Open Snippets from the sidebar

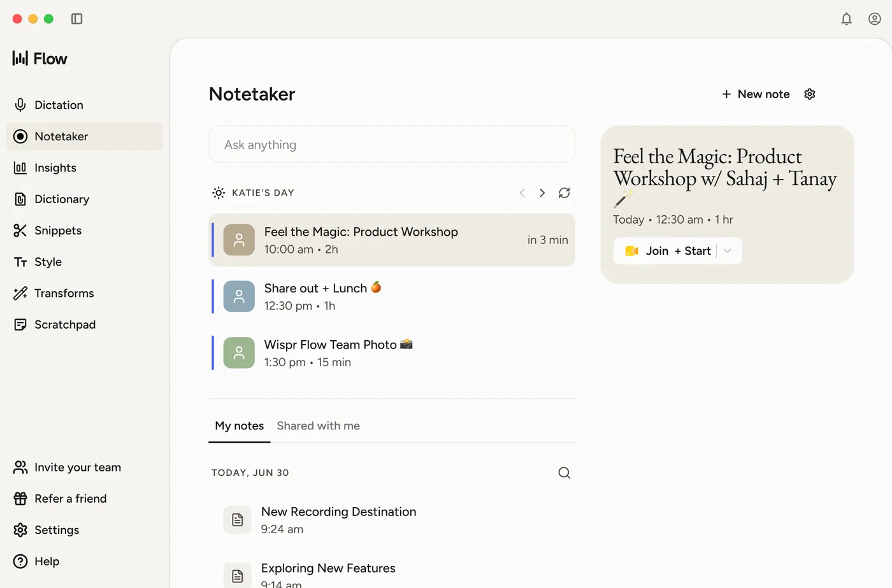pyautogui.click(x=85, y=230)
